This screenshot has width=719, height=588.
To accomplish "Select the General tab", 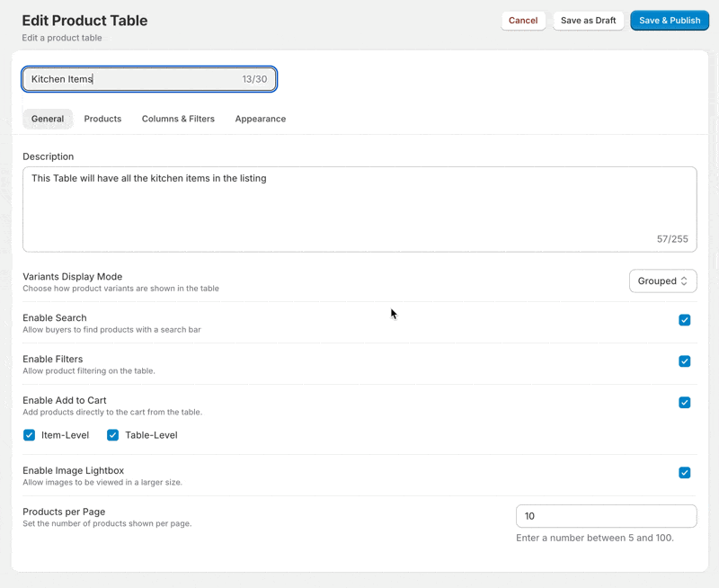I will 48,119.
